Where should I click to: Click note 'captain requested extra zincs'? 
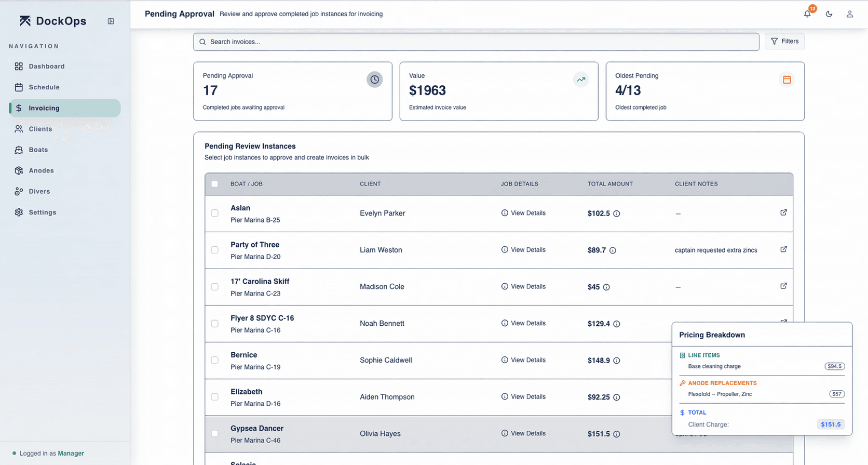pos(716,250)
